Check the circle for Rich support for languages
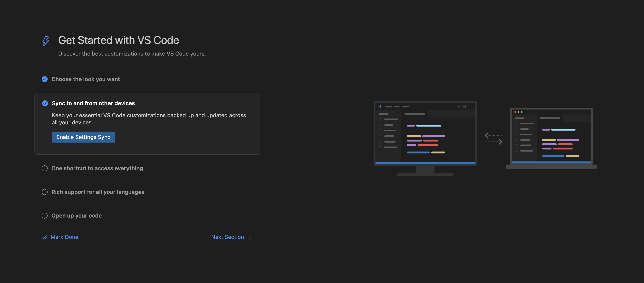This screenshot has height=283, width=644. pyautogui.click(x=44, y=192)
